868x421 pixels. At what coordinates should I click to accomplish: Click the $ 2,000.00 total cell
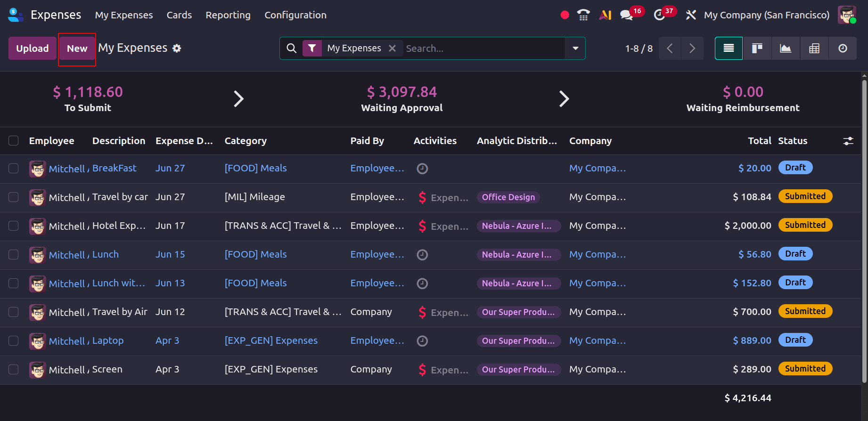(x=748, y=226)
